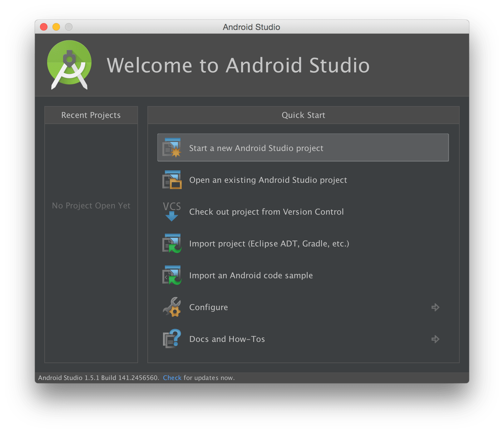Image resolution: width=504 pixels, height=433 pixels.
Task: Open the 'Docs and How-Tos' label
Action: [227, 339]
